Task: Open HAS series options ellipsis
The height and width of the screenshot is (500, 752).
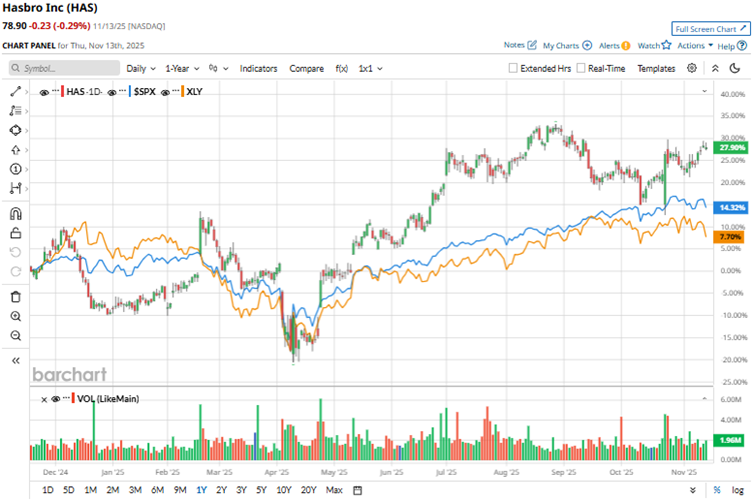Action: (56, 90)
